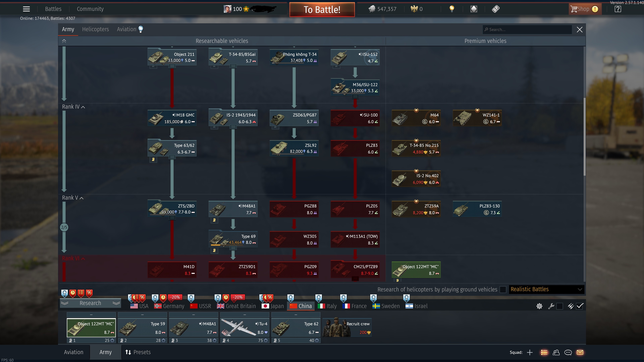Open the Community menu
This screenshot has height=362, width=644.
point(90,9)
